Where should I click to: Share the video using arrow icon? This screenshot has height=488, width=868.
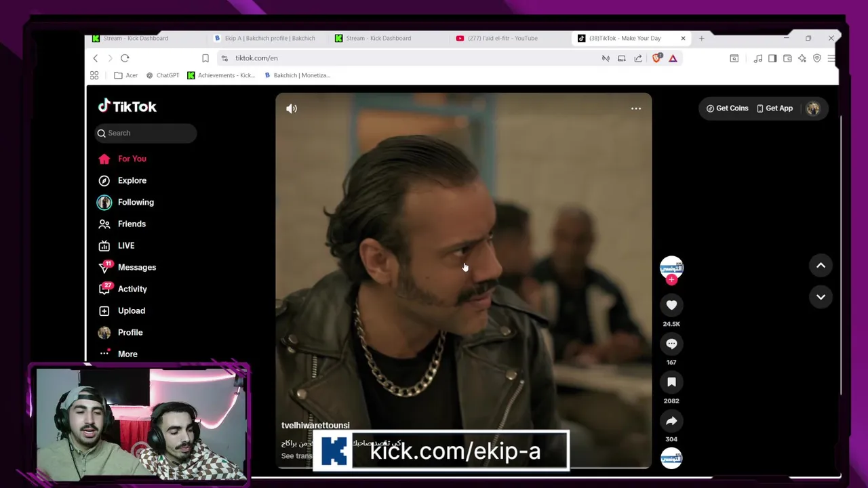click(x=671, y=421)
